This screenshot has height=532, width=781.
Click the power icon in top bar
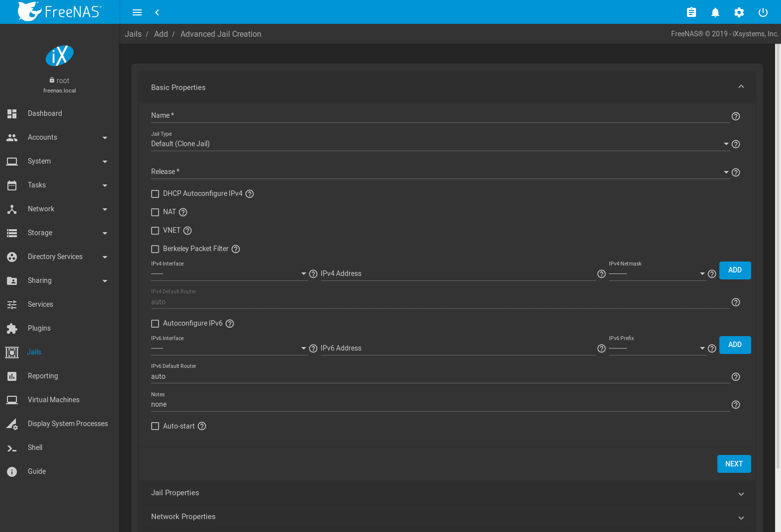pyautogui.click(x=763, y=12)
